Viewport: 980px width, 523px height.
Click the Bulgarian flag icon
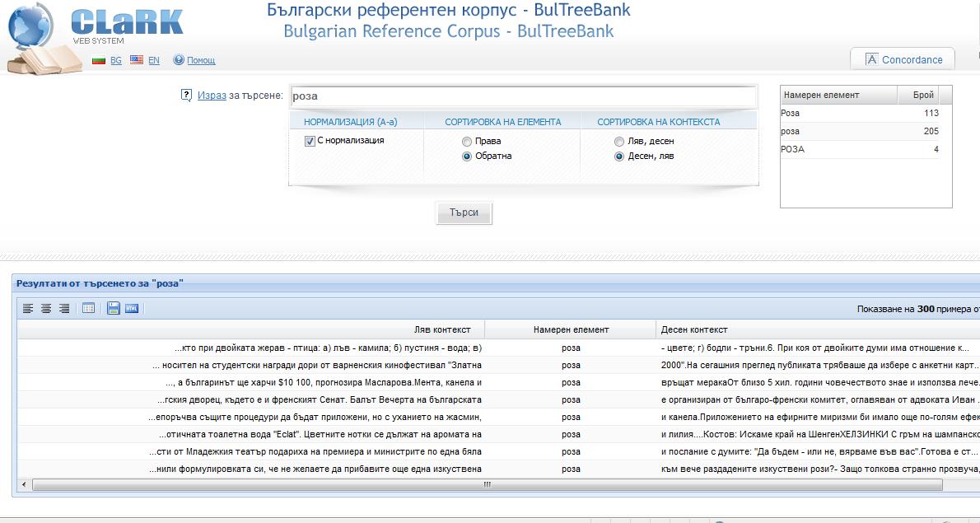tap(99, 61)
